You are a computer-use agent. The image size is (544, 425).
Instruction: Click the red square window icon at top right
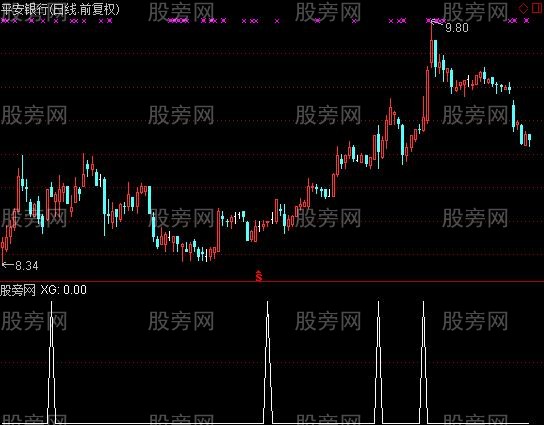[537, 8]
